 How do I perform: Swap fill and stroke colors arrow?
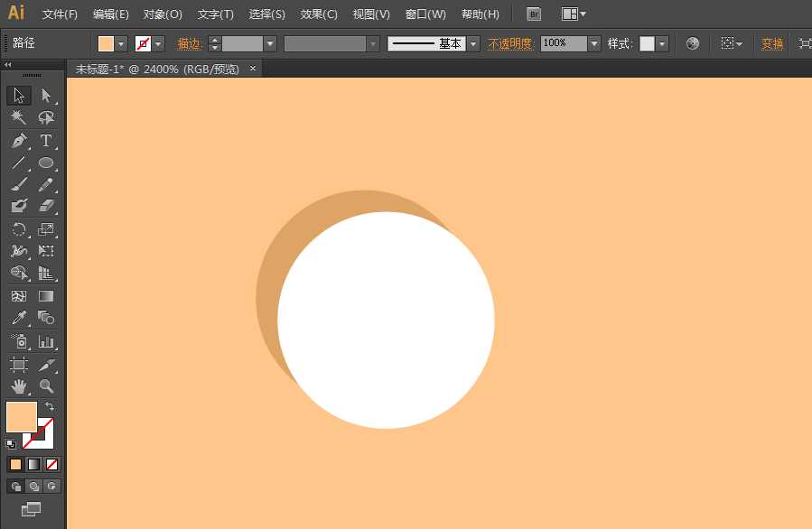click(x=50, y=407)
